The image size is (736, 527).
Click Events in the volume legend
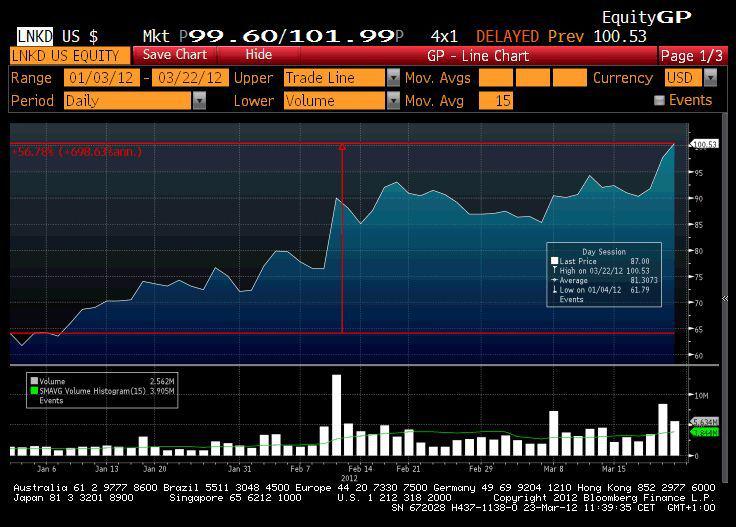pyautogui.click(x=51, y=400)
